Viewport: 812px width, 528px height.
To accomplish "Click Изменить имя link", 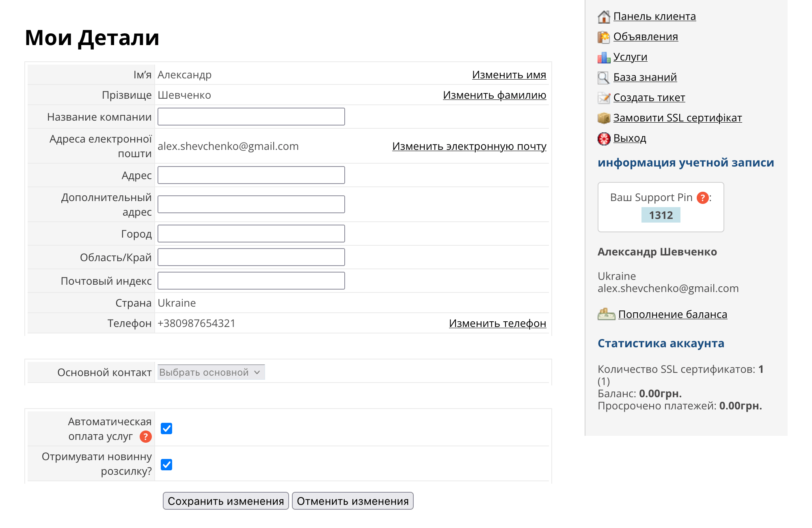I will pyautogui.click(x=509, y=75).
